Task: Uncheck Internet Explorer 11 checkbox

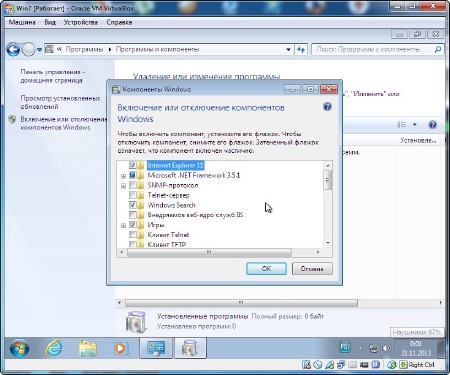Action: (x=132, y=165)
